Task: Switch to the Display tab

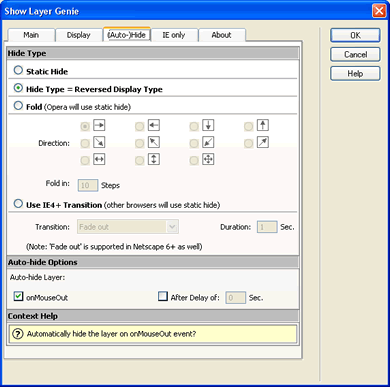Action: click(78, 35)
